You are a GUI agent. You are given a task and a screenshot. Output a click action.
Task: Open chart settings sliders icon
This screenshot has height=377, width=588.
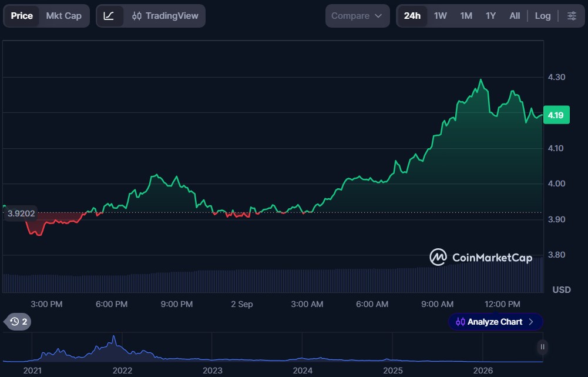(x=572, y=16)
